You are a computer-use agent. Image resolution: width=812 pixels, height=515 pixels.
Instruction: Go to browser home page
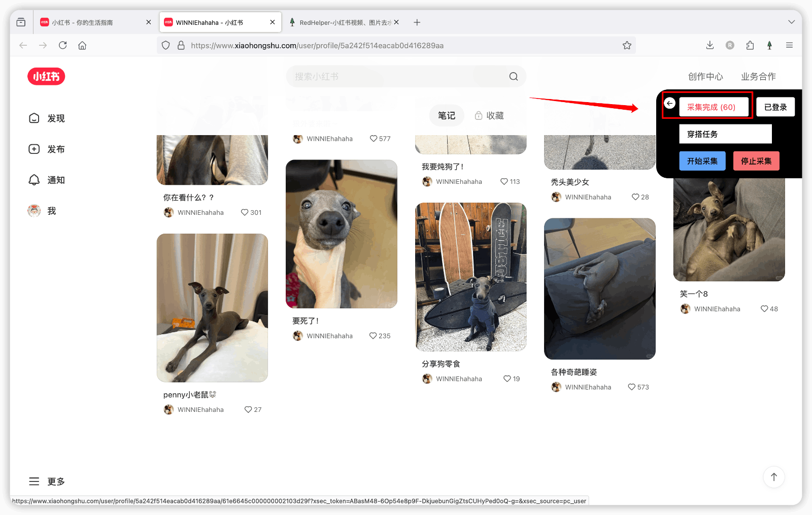point(82,45)
